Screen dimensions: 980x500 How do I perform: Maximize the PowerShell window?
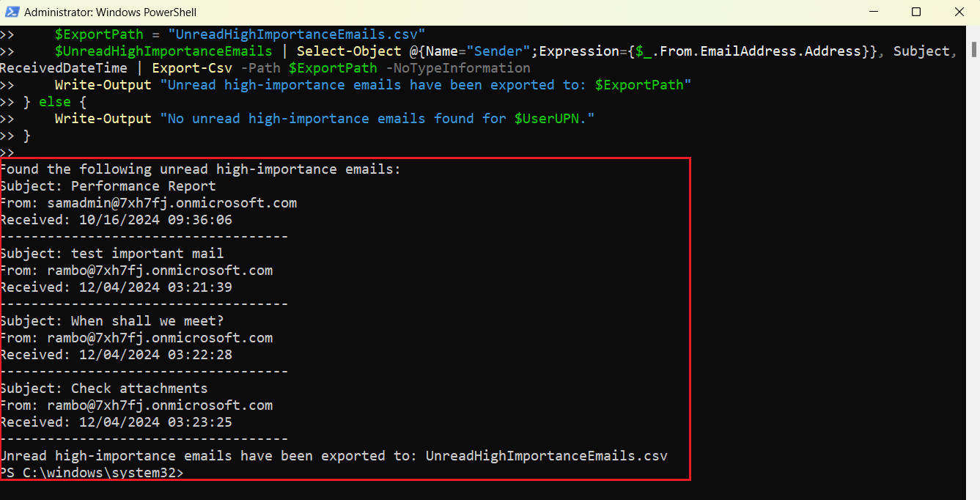[x=916, y=12]
